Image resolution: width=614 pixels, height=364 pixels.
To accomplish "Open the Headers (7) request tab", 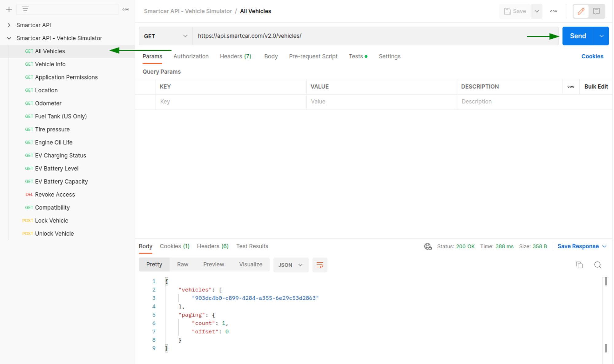I will (235, 56).
